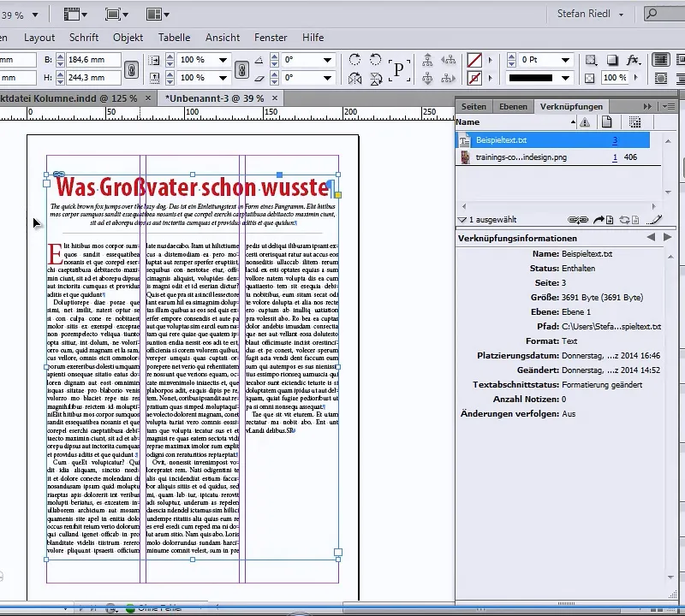Select content icon in control bar
Viewport: 685px width, 616px height.
[426, 79]
